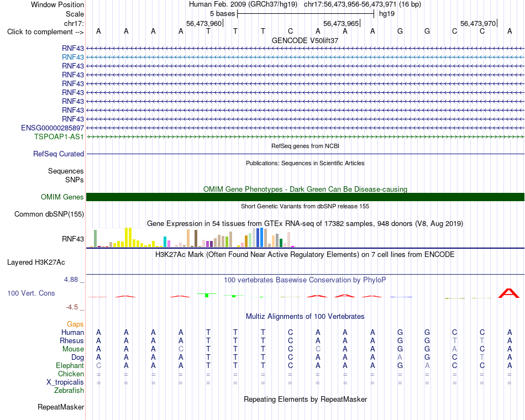Click the 'Click to complement -->' label
Viewport: 525px width, 420px height.
point(45,32)
